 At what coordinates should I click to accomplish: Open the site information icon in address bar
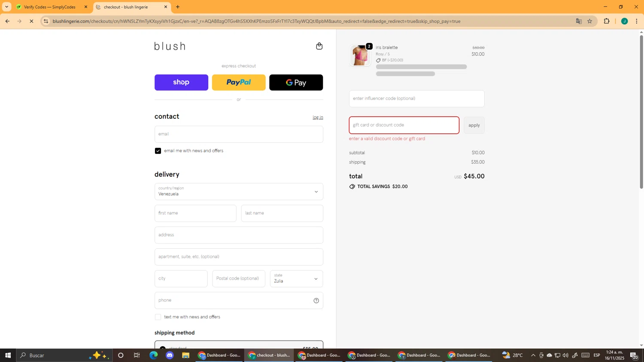point(46,21)
